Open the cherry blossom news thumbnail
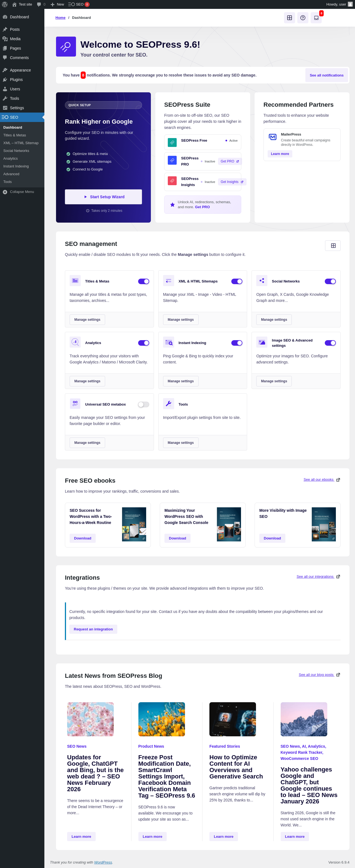The height and width of the screenshot is (868, 355). click(x=90, y=719)
